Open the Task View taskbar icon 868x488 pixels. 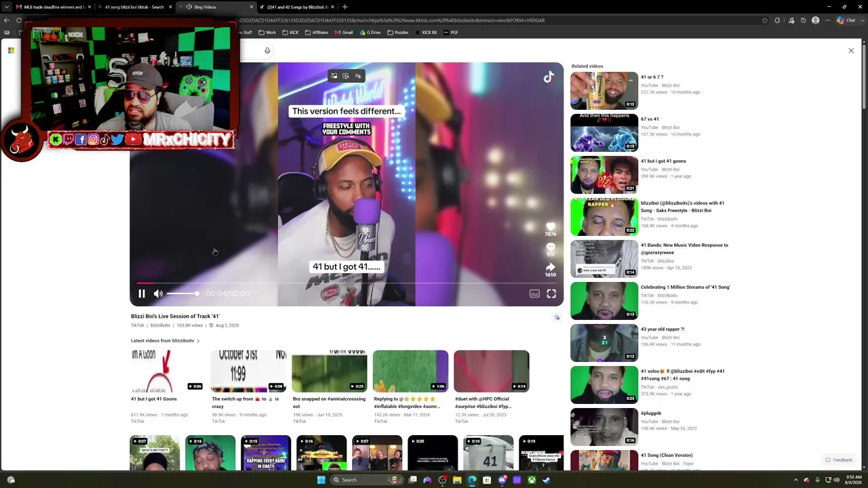point(412,480)
